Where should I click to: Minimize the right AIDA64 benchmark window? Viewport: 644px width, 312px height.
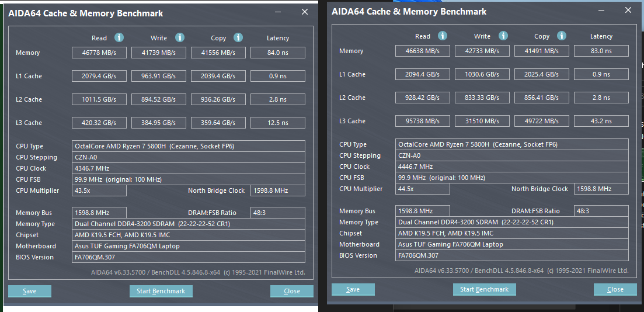603,11
